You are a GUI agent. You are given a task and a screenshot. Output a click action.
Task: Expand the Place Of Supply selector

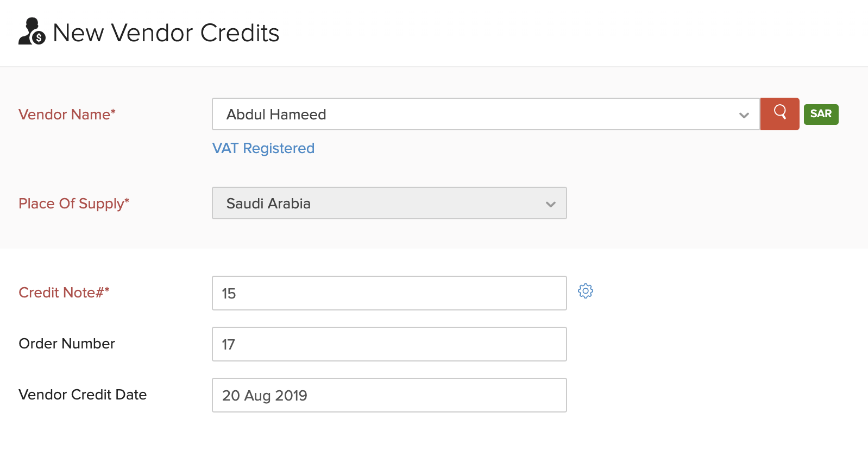pos(550,204)
